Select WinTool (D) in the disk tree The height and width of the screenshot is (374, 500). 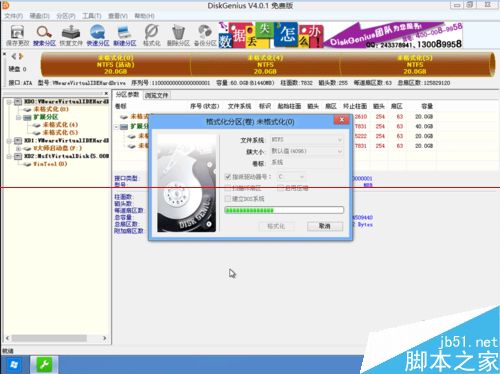tap(50, 164)
